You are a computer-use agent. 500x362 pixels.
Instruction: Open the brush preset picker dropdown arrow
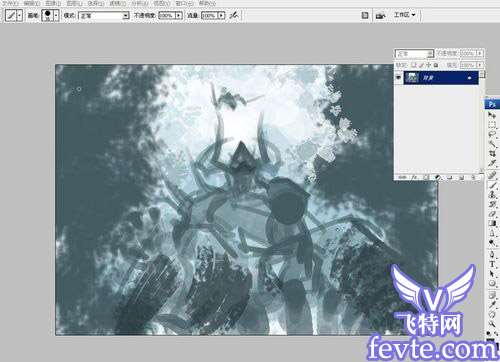click(x=56, y=15)
